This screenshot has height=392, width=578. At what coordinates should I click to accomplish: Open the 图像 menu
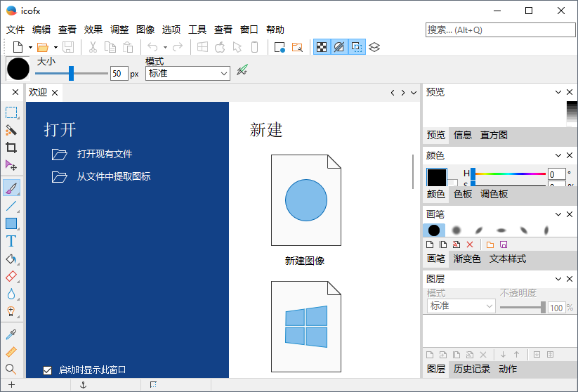coord(145,30)
